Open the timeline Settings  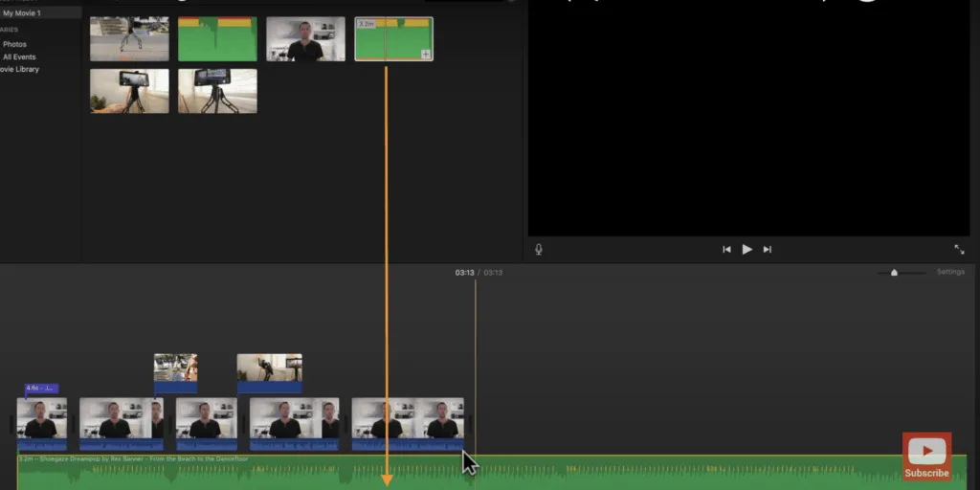(950, 272)
